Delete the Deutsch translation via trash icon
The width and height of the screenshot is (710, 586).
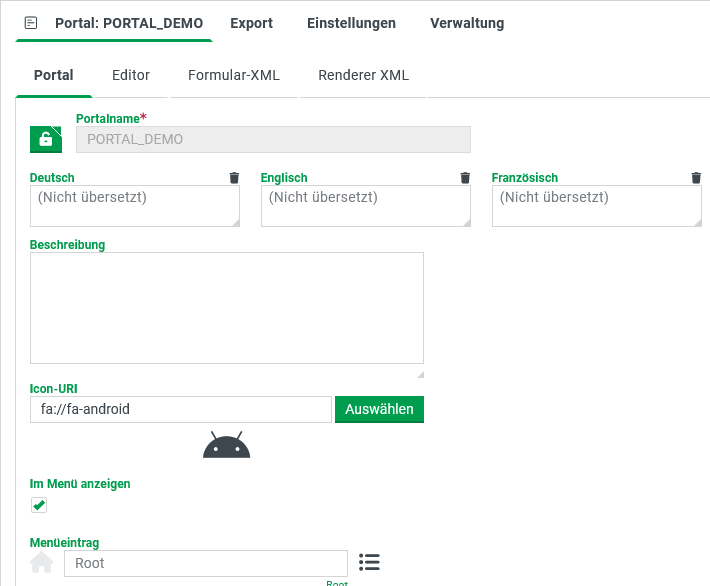tap(234, 178)
